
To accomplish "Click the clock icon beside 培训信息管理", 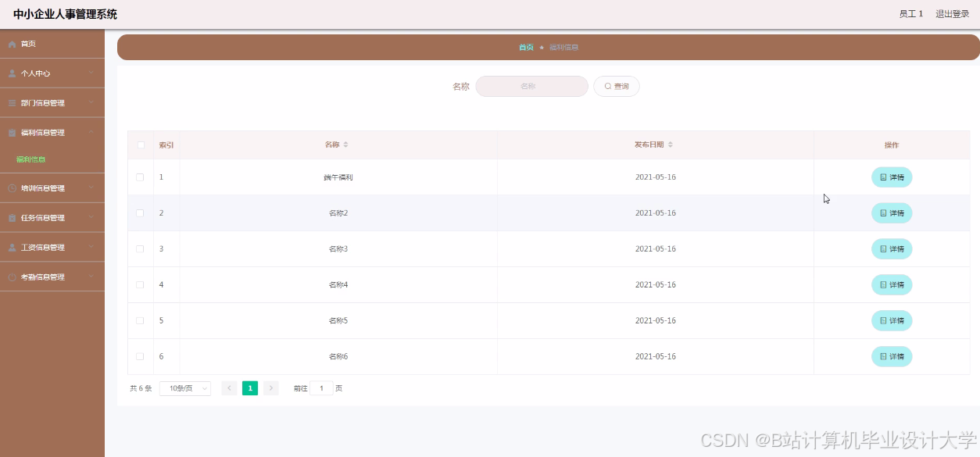I will (x=12, y=188).
